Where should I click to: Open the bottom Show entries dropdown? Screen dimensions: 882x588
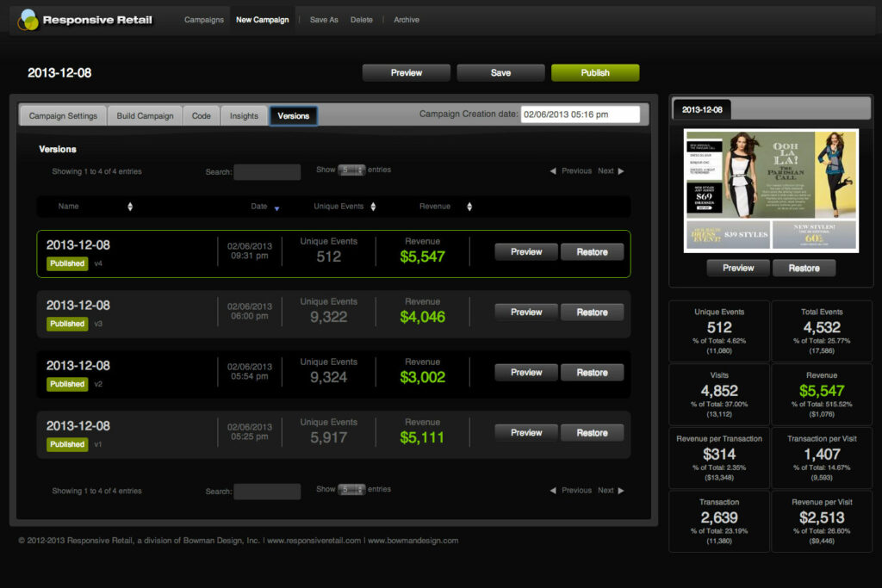(x=351, y=490)
